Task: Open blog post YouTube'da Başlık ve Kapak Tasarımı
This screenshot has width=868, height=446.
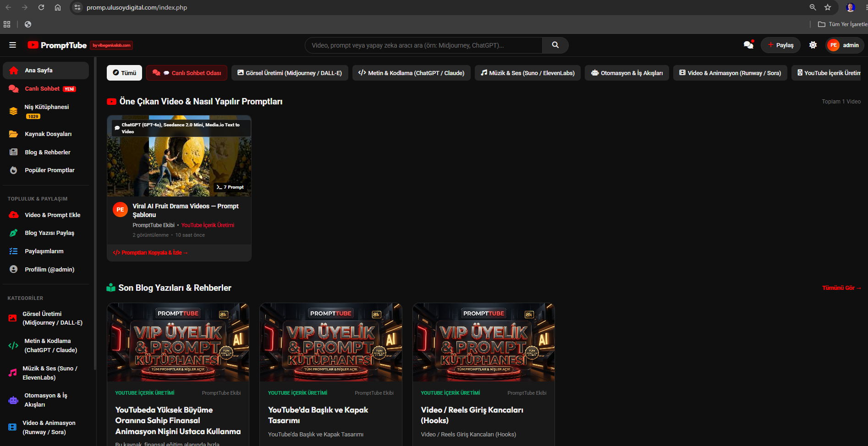Action: tap(318, 415)
